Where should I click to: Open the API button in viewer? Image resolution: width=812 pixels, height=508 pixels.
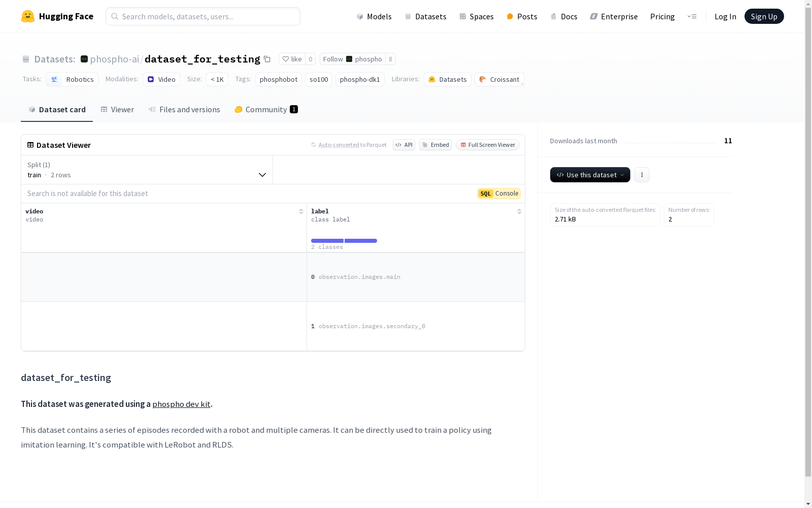click(x=404, y=145)
